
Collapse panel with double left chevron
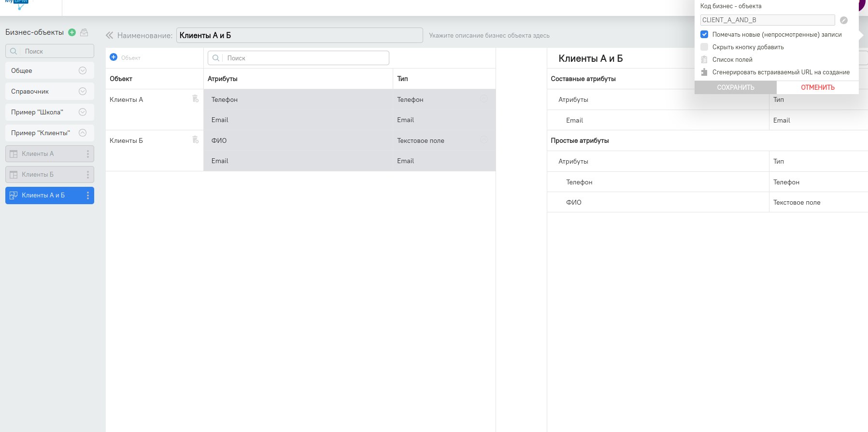110,35
